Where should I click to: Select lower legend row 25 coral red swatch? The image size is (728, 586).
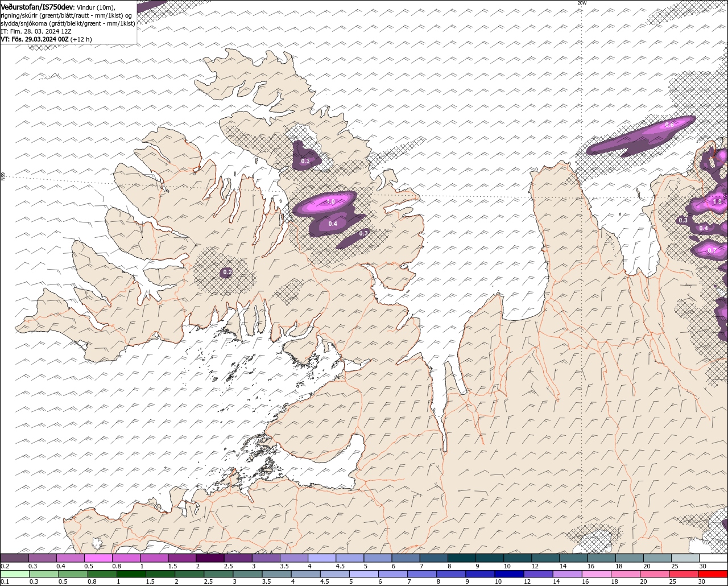point(684,574)
